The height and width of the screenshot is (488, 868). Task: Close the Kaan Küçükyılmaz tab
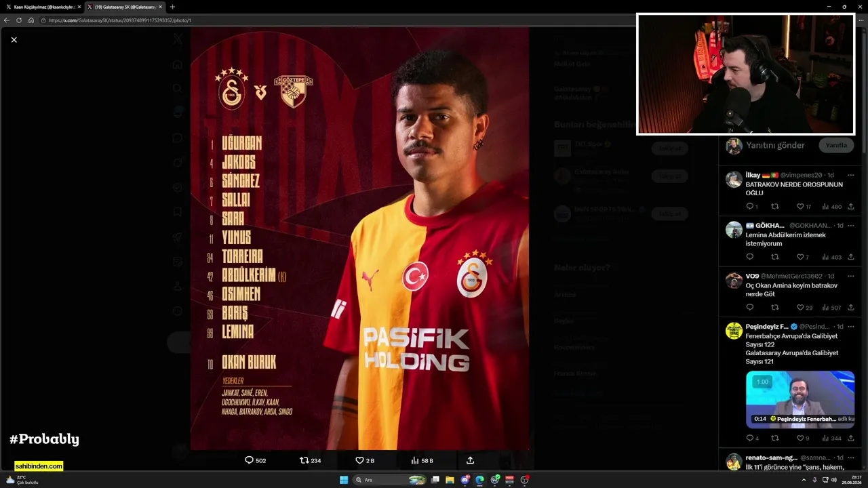point(79,7)
